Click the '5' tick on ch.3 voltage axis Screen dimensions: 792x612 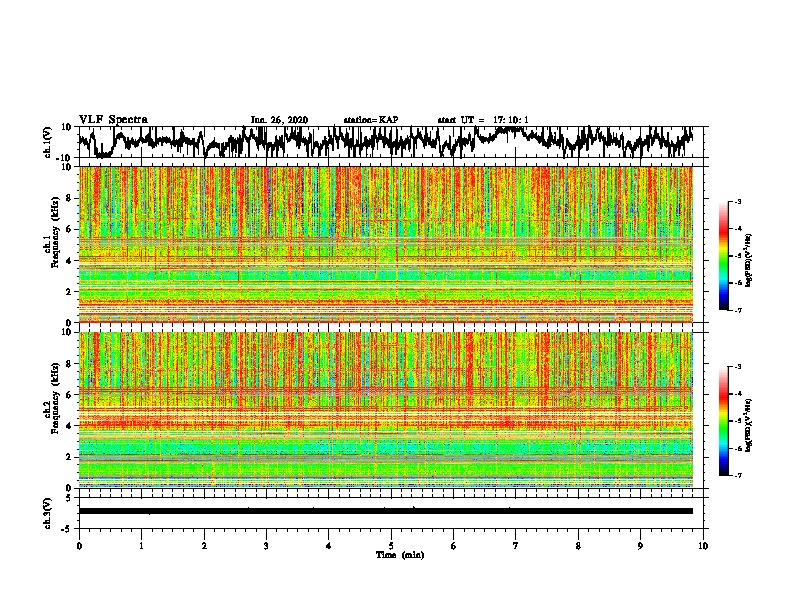(x=69, y=498)
